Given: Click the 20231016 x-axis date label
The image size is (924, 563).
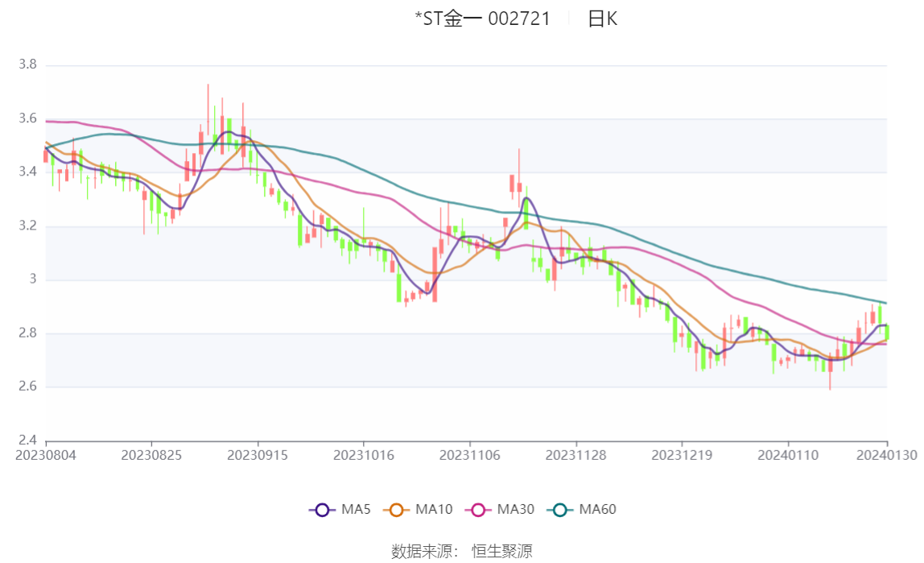Looking at the screenshot, I should pos(364,455).
